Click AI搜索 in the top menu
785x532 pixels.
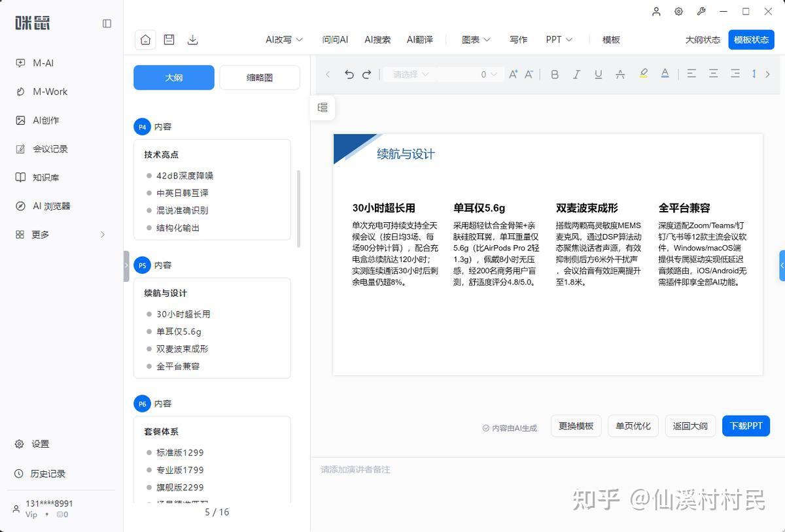pyautogui.click(x=377, y=40)
